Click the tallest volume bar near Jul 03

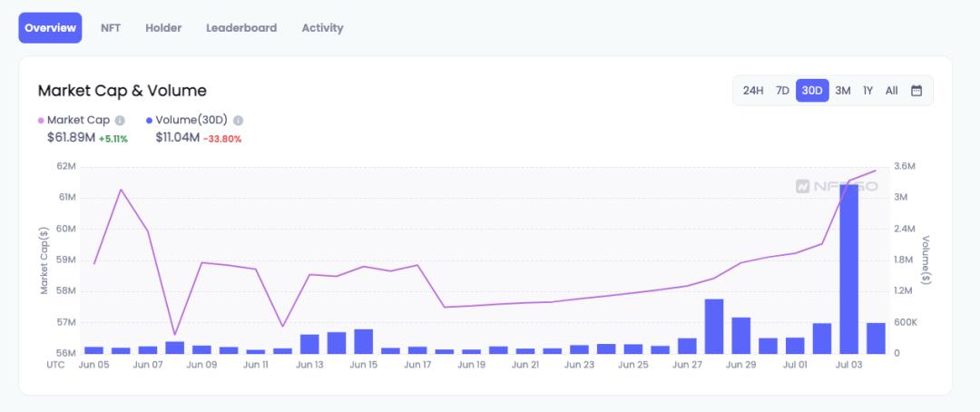pos(848,272)
